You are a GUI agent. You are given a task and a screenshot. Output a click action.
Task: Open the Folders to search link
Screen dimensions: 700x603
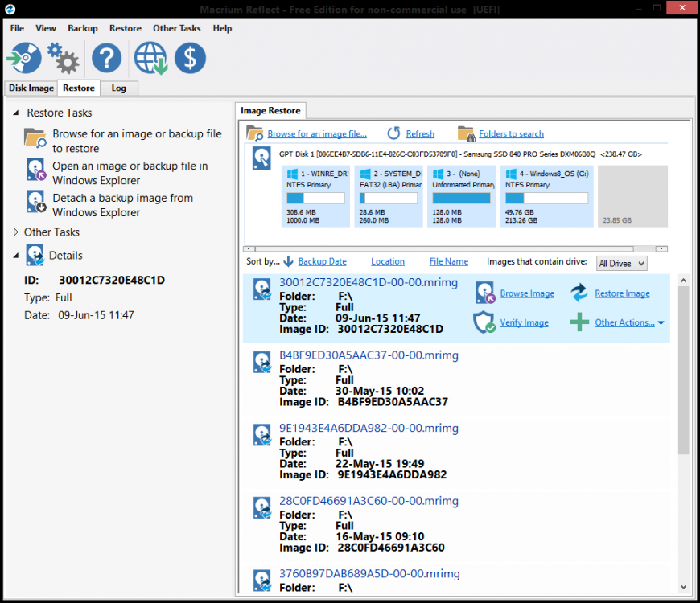point(511,133)
